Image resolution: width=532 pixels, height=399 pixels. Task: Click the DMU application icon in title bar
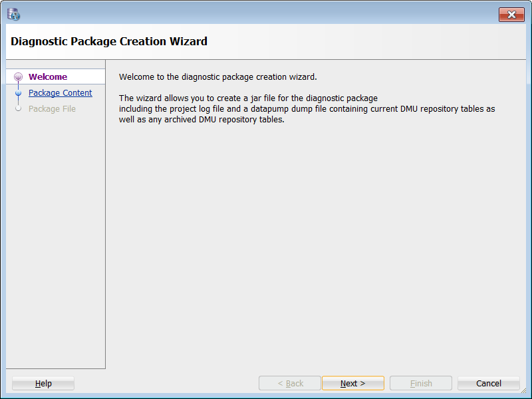click(13, 13)
